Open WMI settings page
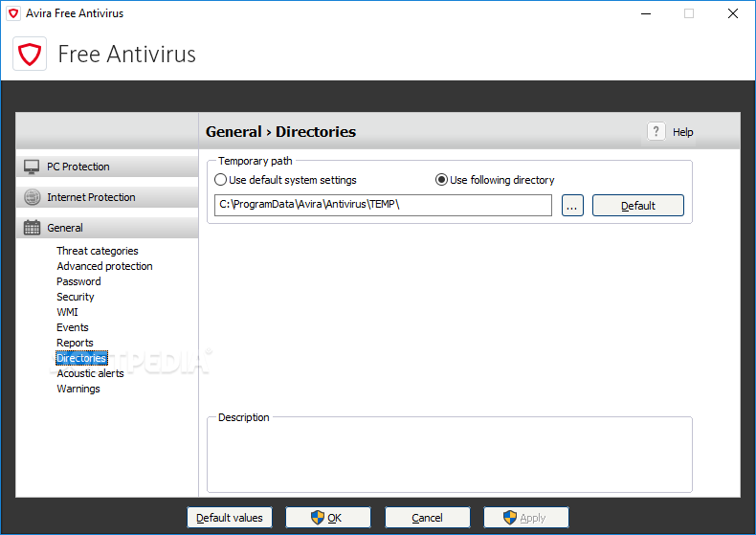 68,312
